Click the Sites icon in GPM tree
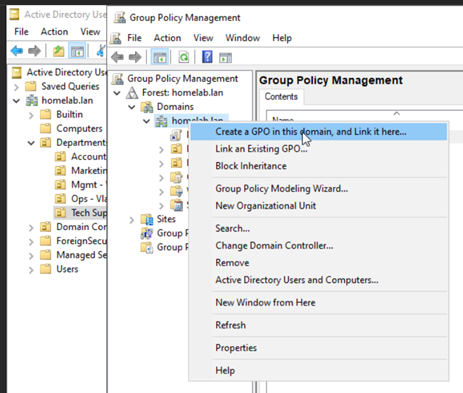This screenshot has height=393, width=463. pyautogui.click(x=147, y=219)
